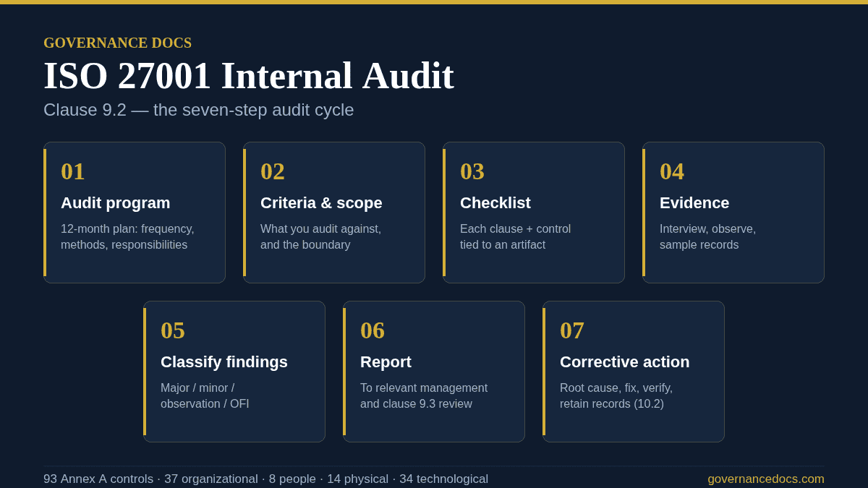Open the governancedocs.com link

[766, 479]
